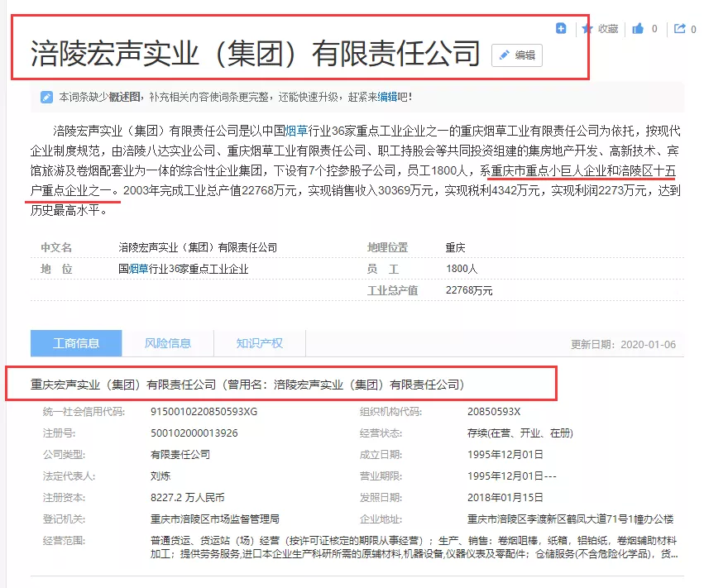Click the pencil icon in the notice bar

46,97
